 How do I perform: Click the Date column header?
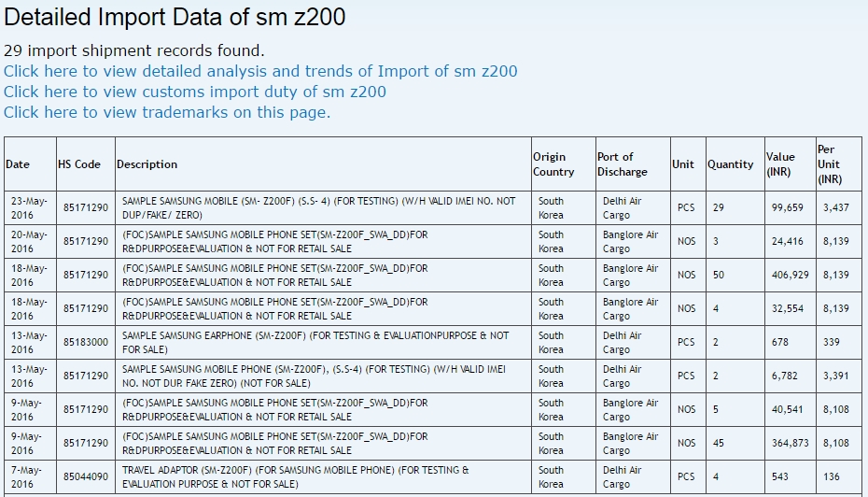(18, 164)
